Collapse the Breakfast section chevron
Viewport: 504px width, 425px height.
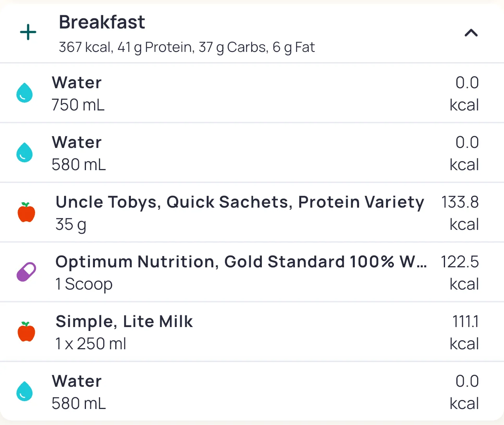471,33
